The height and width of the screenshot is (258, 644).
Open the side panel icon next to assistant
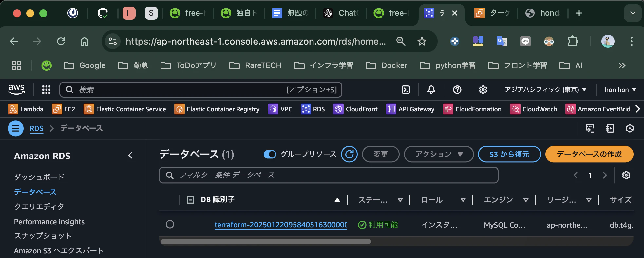(x=610, y=128)
